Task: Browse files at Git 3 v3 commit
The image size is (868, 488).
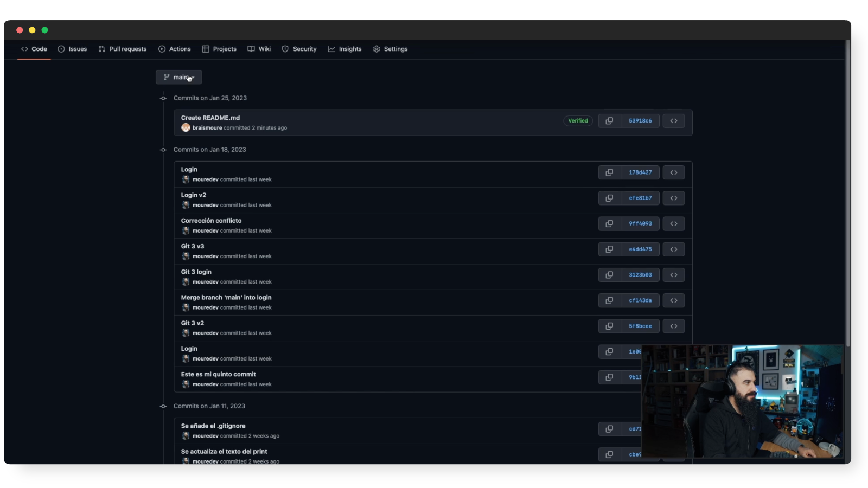Action: [x=674, y=249]
